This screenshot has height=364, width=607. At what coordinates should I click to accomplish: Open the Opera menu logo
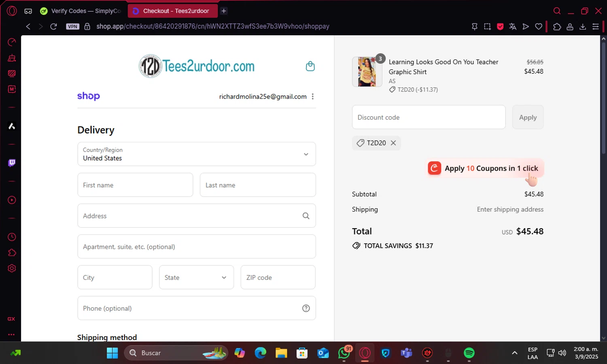[12, 11]
